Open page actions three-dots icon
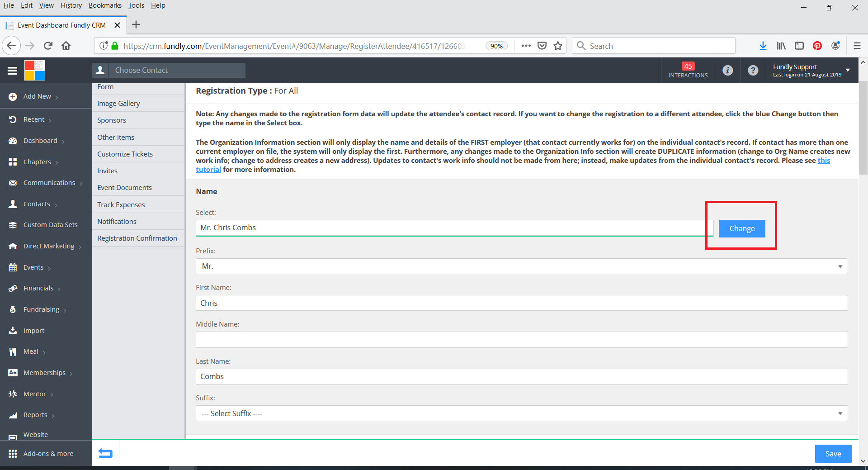This screenshot has height=470, width=868. click(526, 46)
